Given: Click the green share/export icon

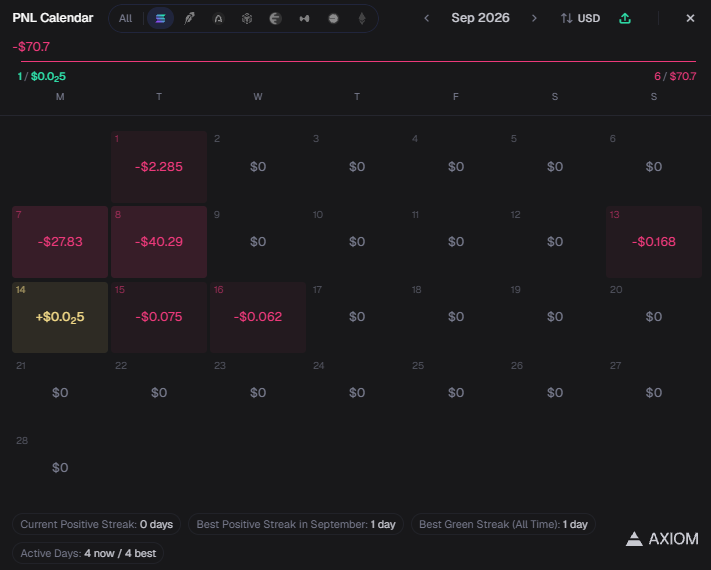Looking at the screenshot, I should click(625, 18).
